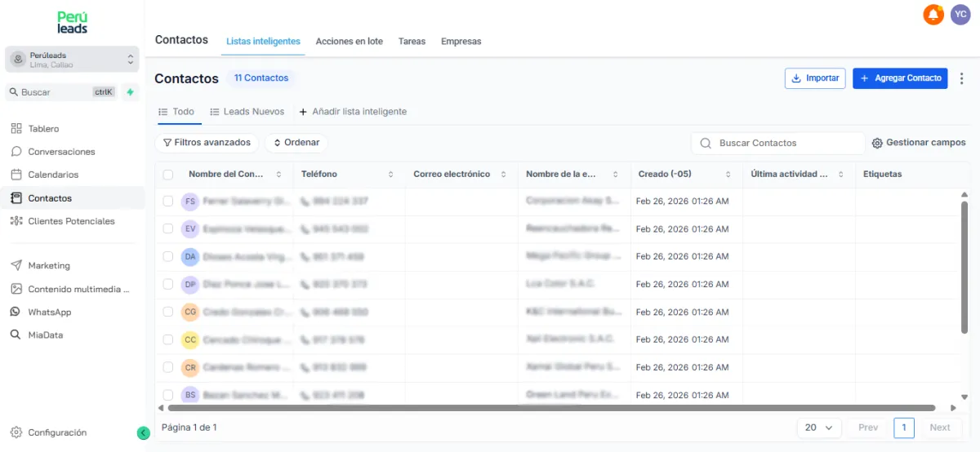
Task: Select checkbox for BS contact row
Action: [168, 396]
